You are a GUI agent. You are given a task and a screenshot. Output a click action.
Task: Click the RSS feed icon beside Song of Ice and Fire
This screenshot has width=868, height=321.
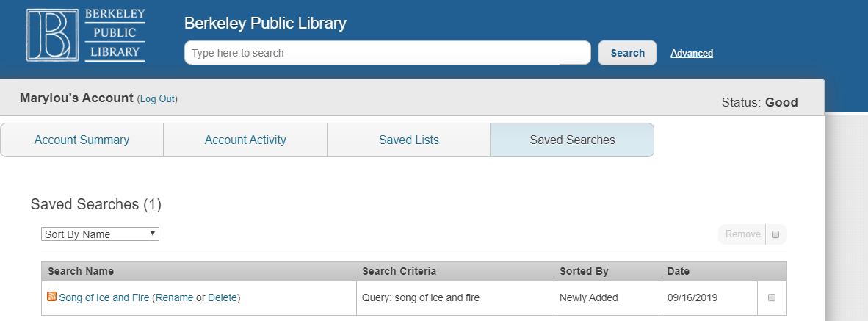pos(51,297)
